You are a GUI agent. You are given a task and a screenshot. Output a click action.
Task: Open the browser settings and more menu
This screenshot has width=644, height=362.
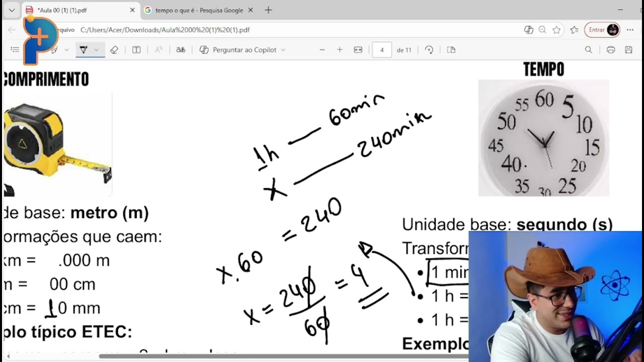(x=630, y=30)
